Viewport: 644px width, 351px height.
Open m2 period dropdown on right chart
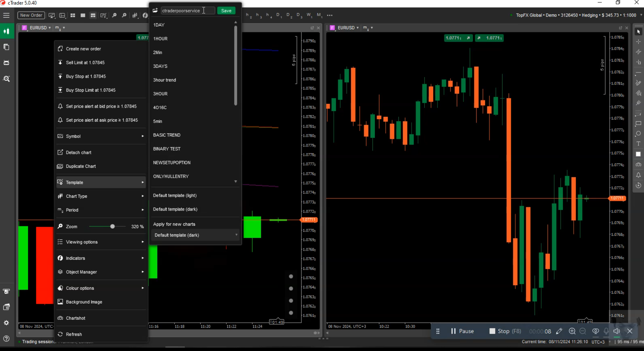368,28
